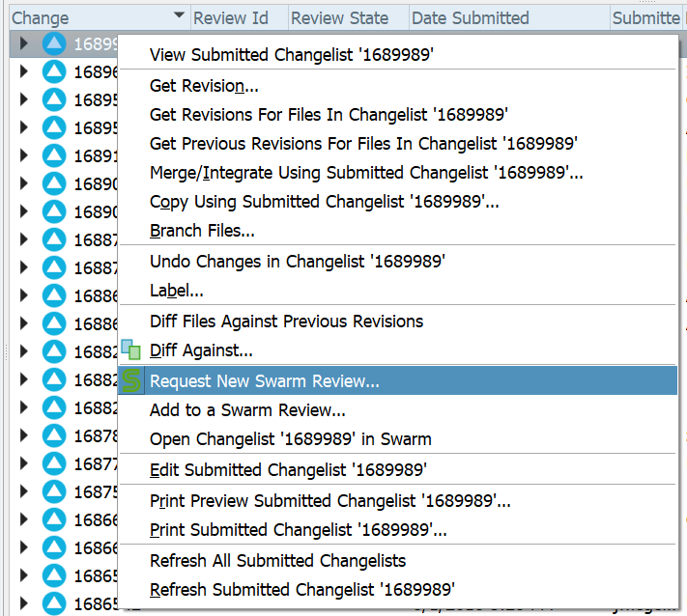Select Request New Swarm Review menu item
This screenshot has width=687, height=616.
coord(265,381)
